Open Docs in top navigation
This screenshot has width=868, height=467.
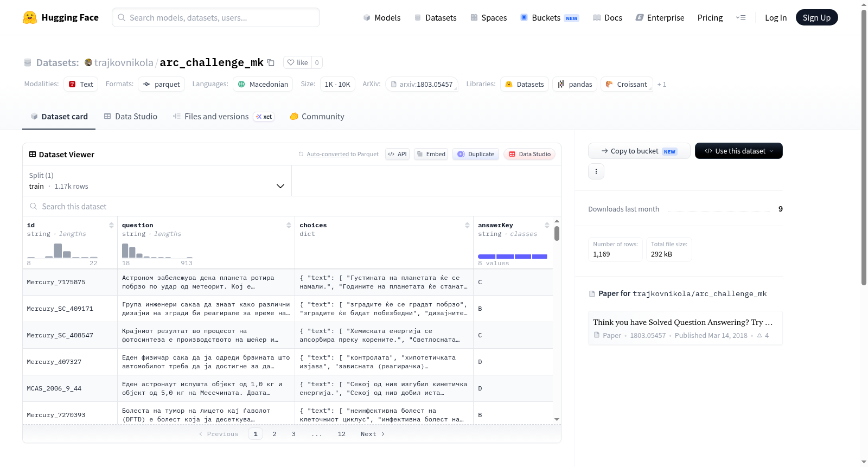[x=607, y=18]
